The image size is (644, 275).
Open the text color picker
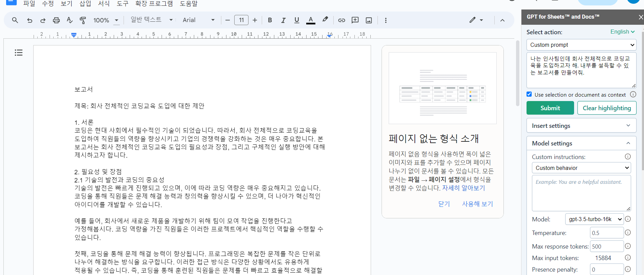(x=311, y=20)
